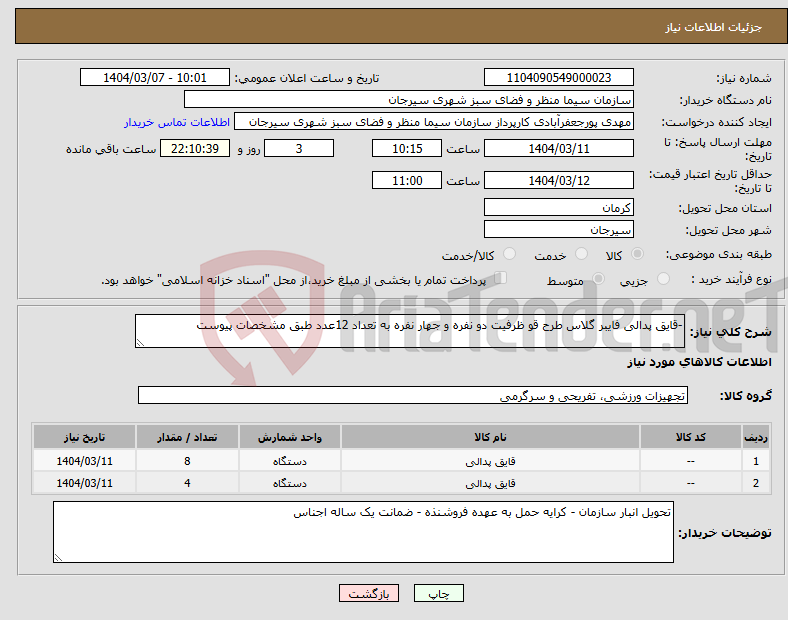Screen dimensions: 788x620
Task: Click the ردیف column header
Action: [755, 437]
